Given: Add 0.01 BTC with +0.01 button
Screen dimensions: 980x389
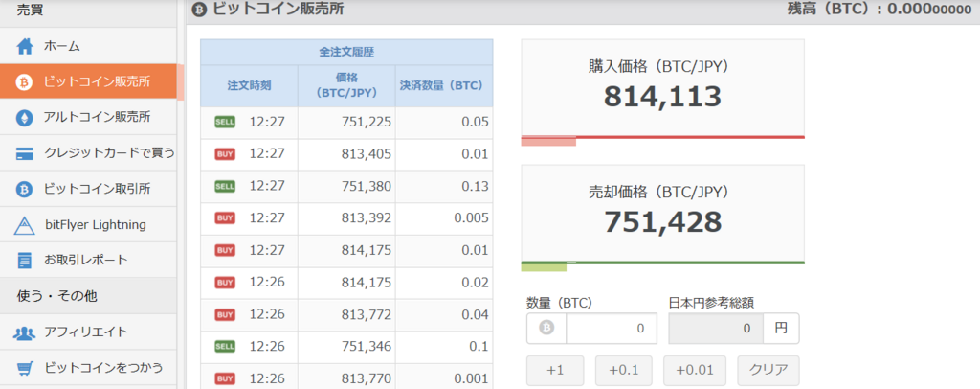Looking at the screenshot, I should point(695,370).
